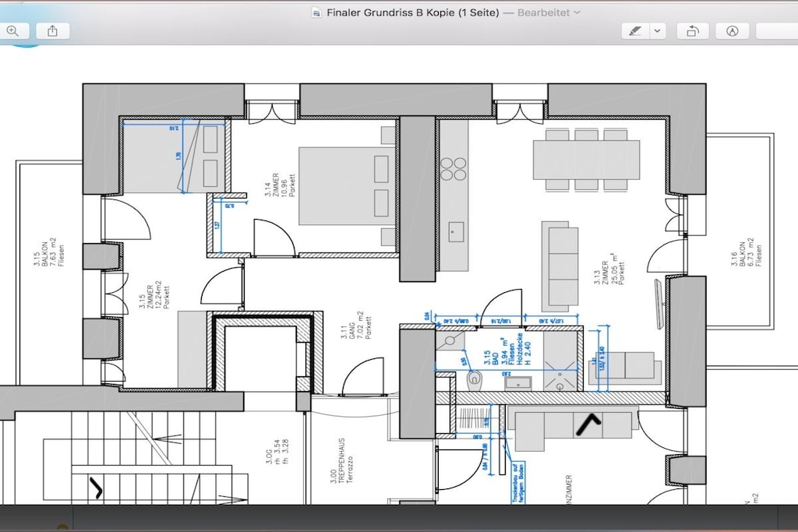The width and height of the screenshot is (798, 532).
Task: Open the Bearbeitet title dropdown chevron
Action: pos(577,12)
